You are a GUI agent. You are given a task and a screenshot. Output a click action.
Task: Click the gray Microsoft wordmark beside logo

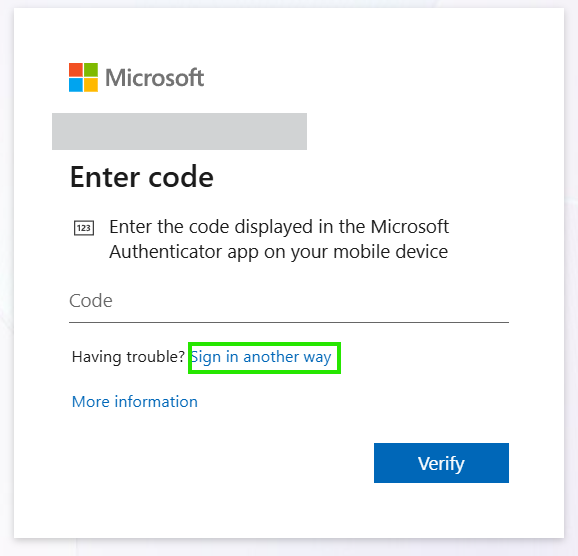tap(154, 78)
